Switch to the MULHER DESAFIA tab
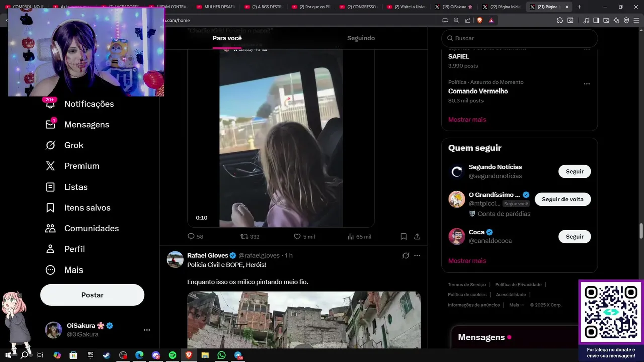Screen dimensions: 644x362 tap(215, 7)
